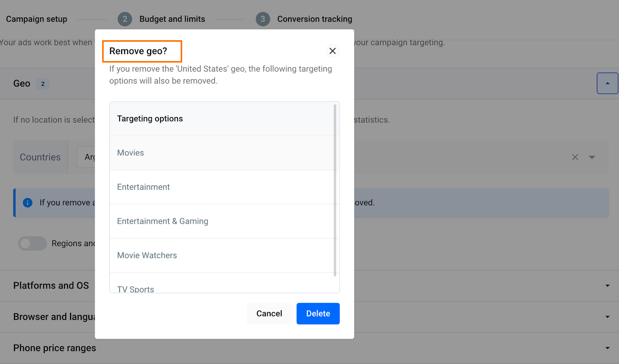619x364 pixels.
Task: Open the countries dropdown arrow
Action: [x=592, y=157]
